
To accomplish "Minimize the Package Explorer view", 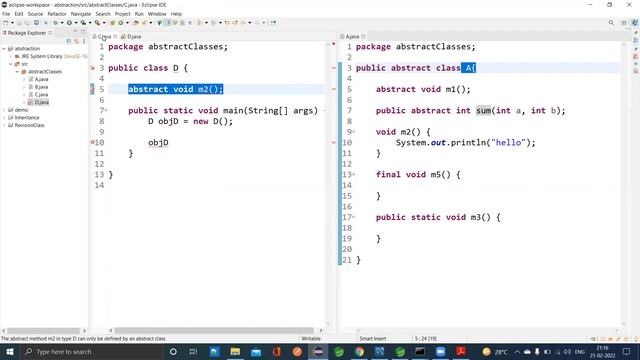I will point(75,31).
